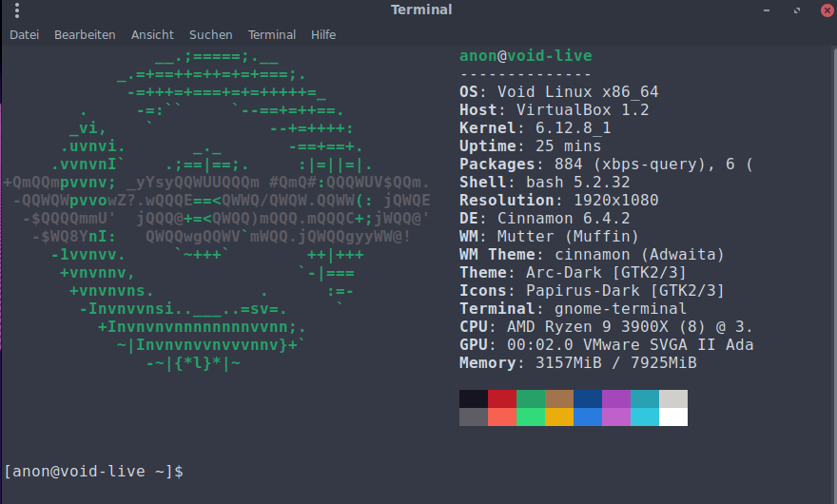Image resolution: width=837 pixels, height=504 pixels.
Task: Open the window menu three-dots icon
Action: (17, 10)
